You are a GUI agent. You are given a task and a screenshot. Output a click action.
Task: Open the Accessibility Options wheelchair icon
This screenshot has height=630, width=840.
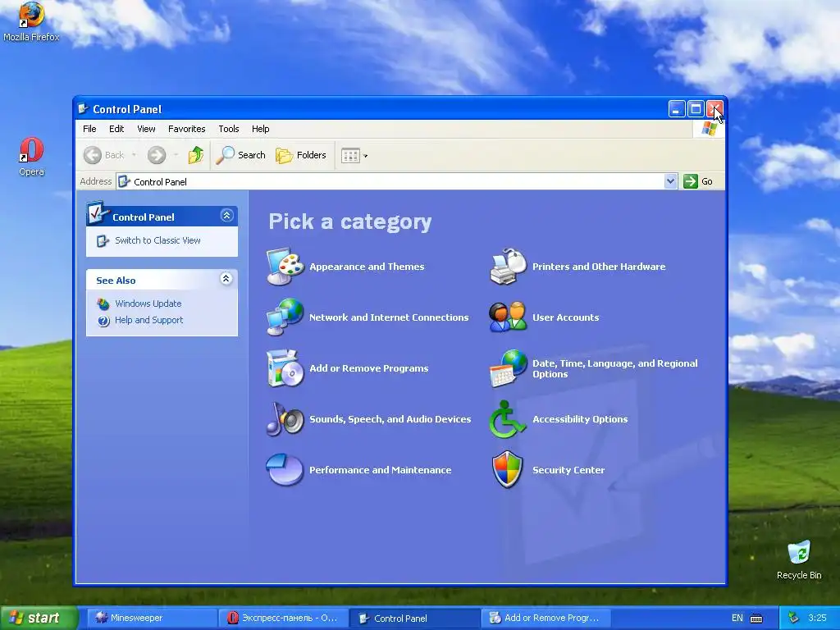(x=507, y=419)
